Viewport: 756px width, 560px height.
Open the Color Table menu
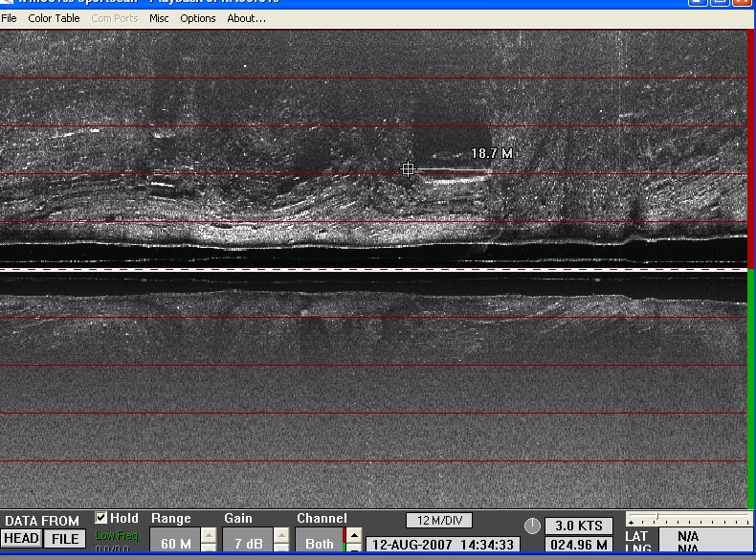(54, 18)
